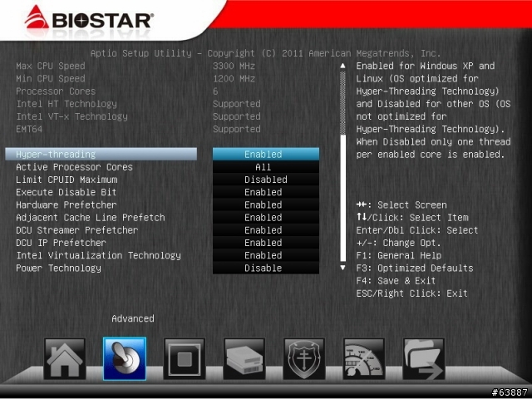The image size is (532, 399).
Task: Select DCU Streamer Prefetcher label
Action: click(77, 230)
